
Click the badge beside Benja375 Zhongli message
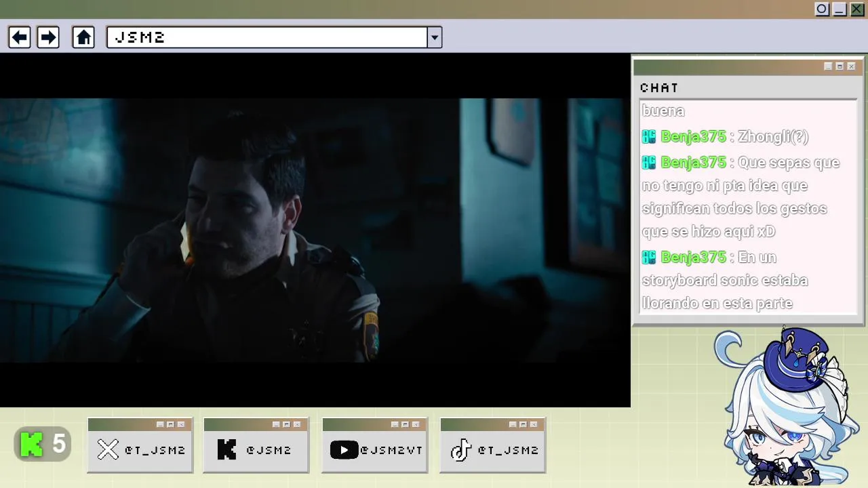649,137
